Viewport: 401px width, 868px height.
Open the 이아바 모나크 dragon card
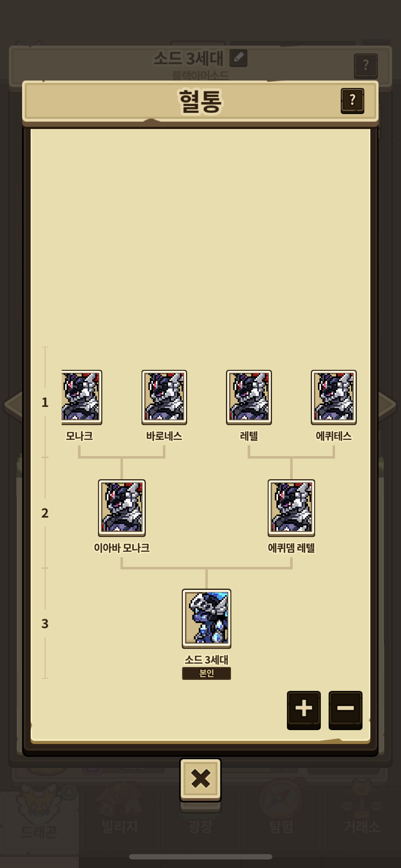[122, 508]
